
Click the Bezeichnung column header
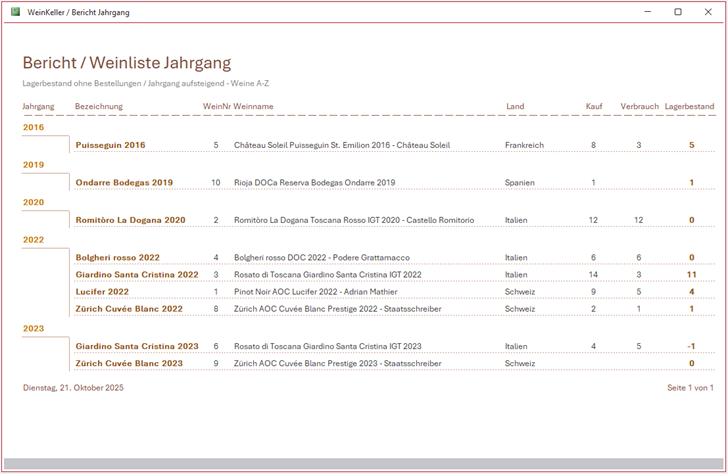coord(99,106)
